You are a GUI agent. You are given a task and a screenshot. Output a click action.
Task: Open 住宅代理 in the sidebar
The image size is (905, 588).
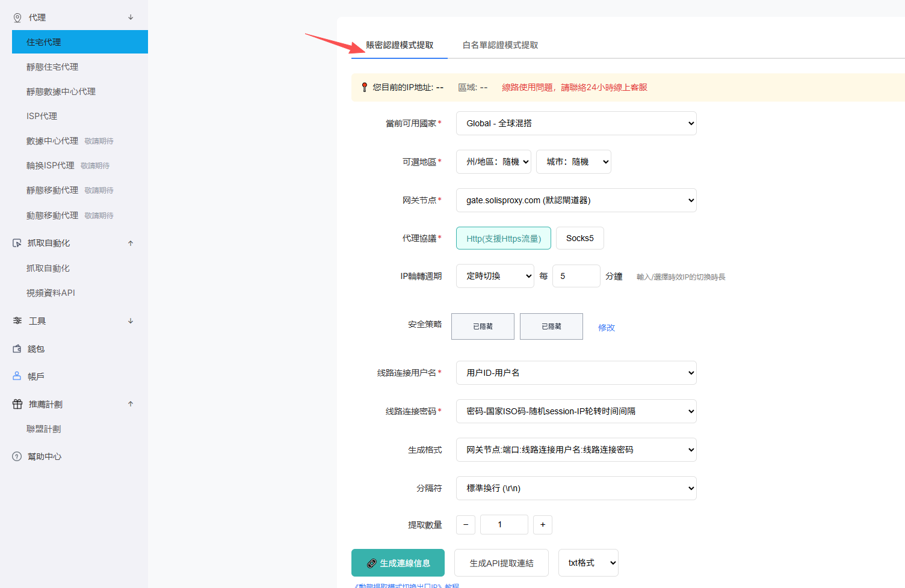pyautogui.click(x=80, y=42)
